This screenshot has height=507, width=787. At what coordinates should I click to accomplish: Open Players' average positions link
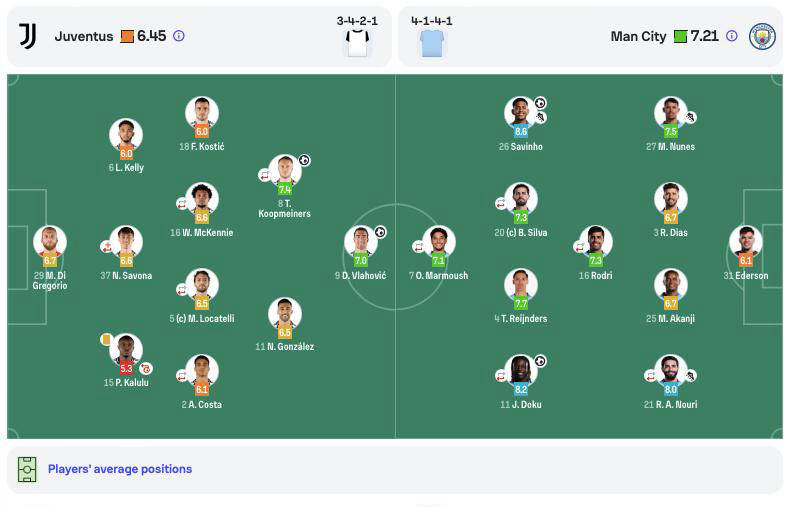point(120,469)
